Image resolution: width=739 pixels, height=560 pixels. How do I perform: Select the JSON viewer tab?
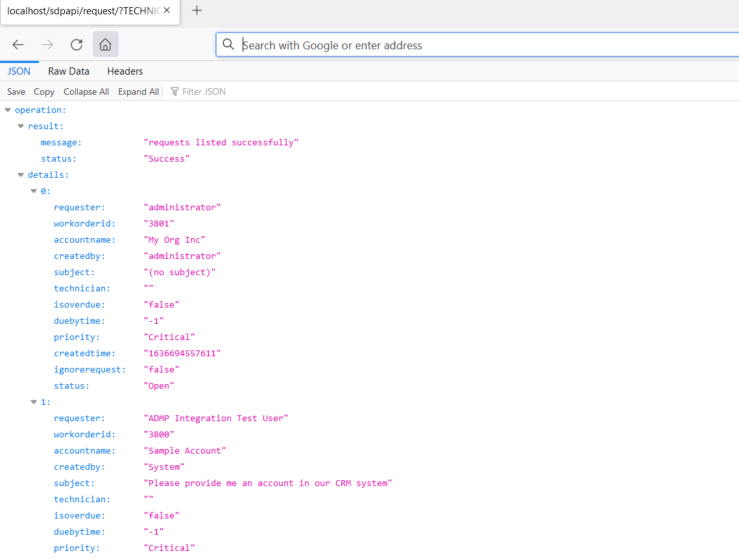coord(19,71)
